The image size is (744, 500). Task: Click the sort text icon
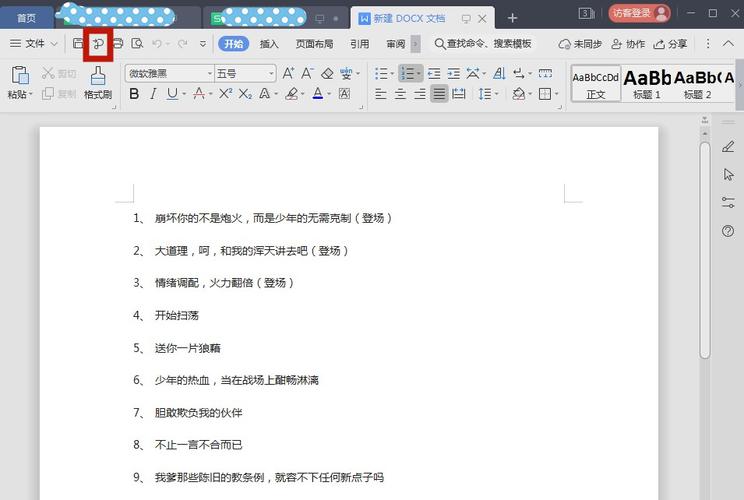tap(499, 74)
